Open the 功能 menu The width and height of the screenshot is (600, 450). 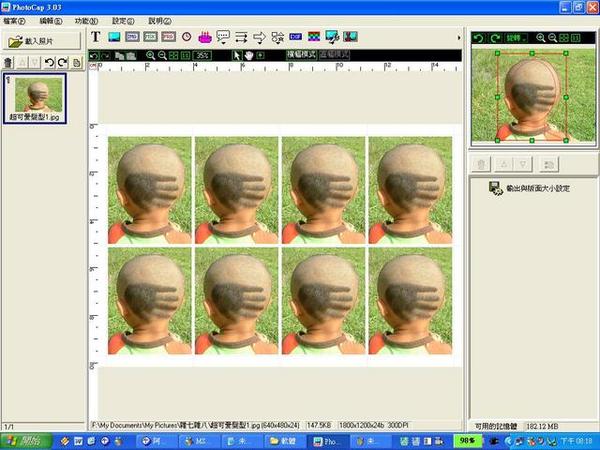[x=86, y=21]
